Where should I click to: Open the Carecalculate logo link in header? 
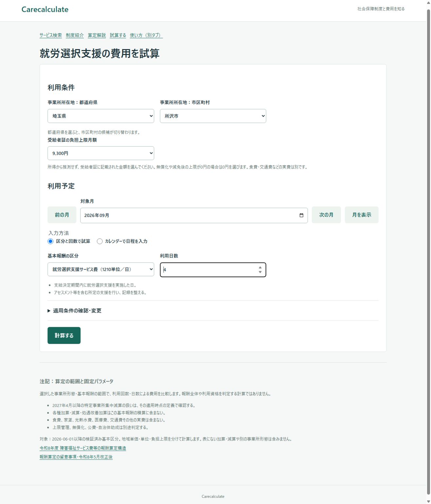click(45, 9)
